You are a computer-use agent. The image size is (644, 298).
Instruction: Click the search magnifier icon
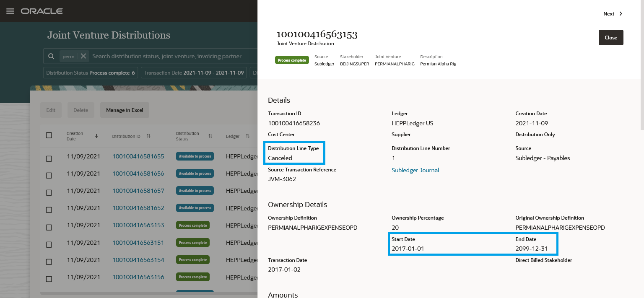[51, 56]
